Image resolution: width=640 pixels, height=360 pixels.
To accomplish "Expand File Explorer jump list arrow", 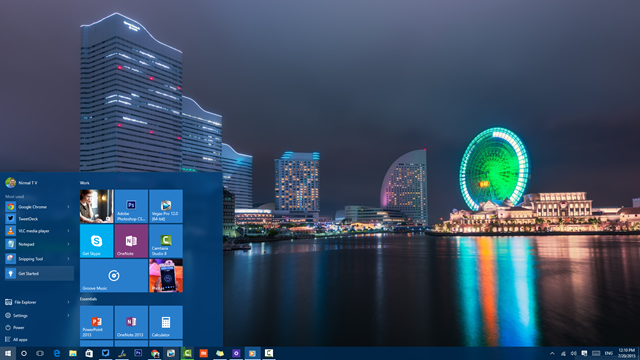I will pyautogui.click(x=68, y=302).
